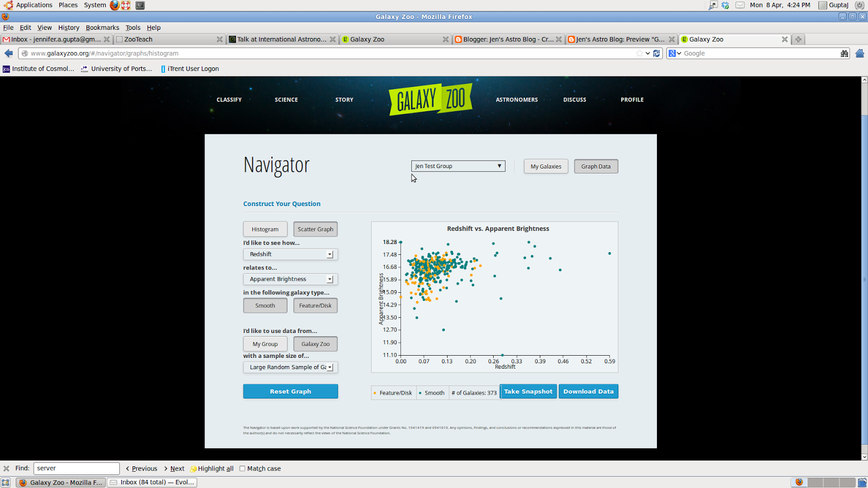
Task: Close the find bar with X icon
Action: pos(7,468)
